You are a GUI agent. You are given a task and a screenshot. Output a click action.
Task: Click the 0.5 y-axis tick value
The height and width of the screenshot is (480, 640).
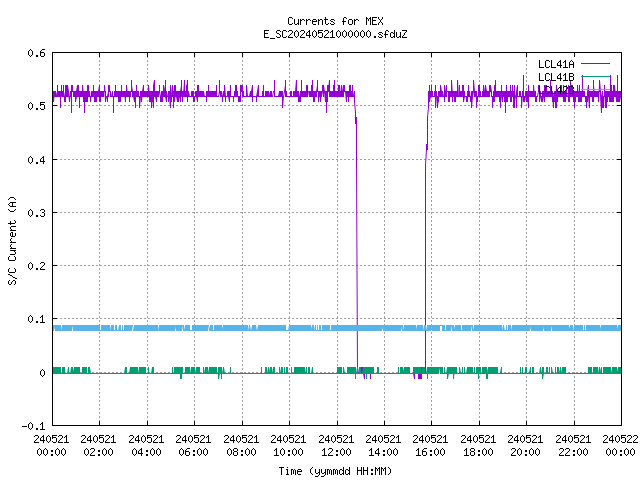(x=36, y=106)
